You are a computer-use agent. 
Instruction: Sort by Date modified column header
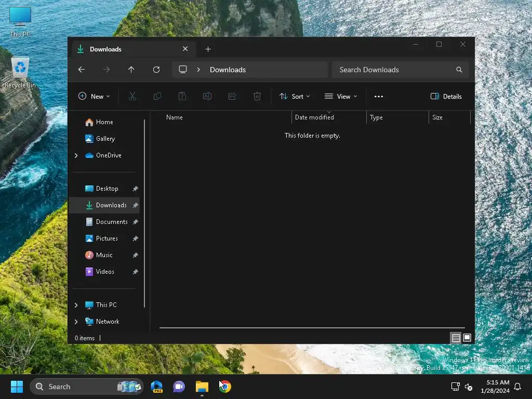329,117
